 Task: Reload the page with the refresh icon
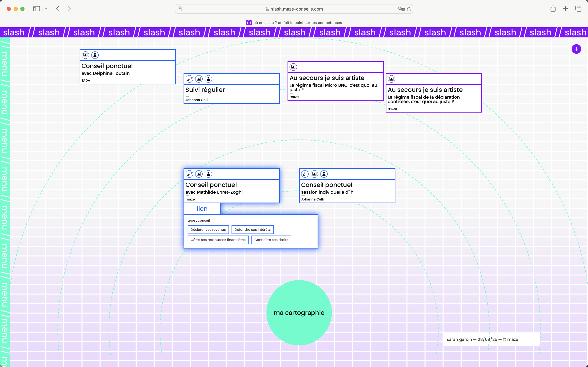[x=409, y=9]
